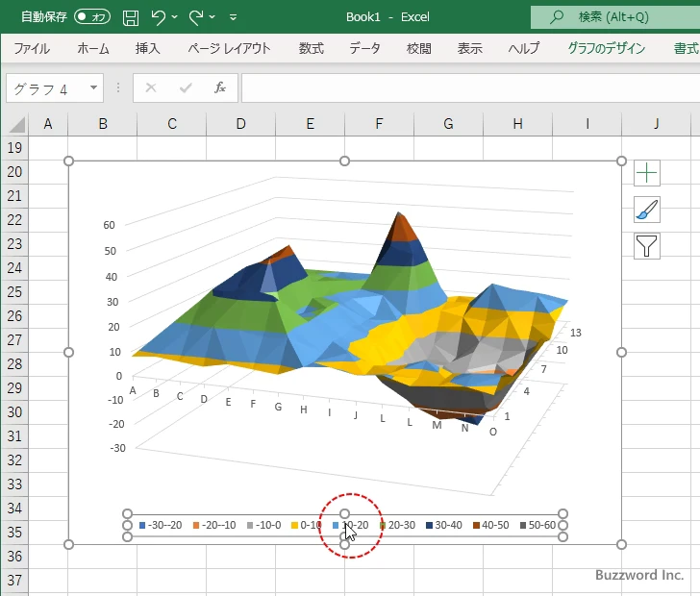
Task: Open the Undo history dropdown arrow
Action: pos(175,17)
